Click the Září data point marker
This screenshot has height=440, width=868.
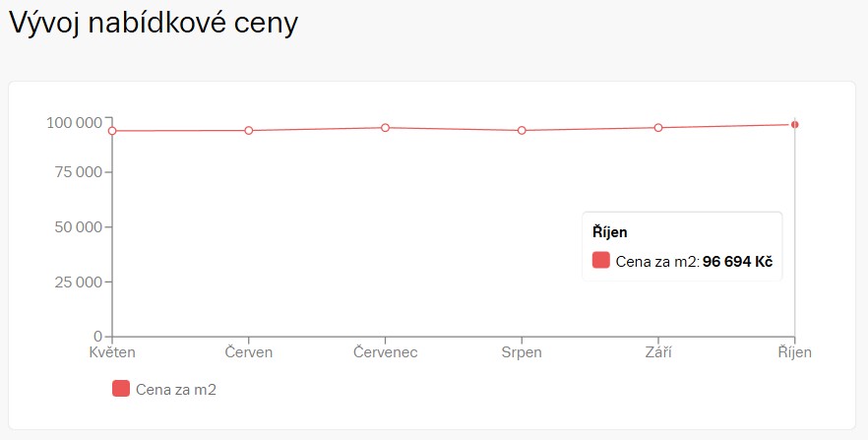pos(658,128)
